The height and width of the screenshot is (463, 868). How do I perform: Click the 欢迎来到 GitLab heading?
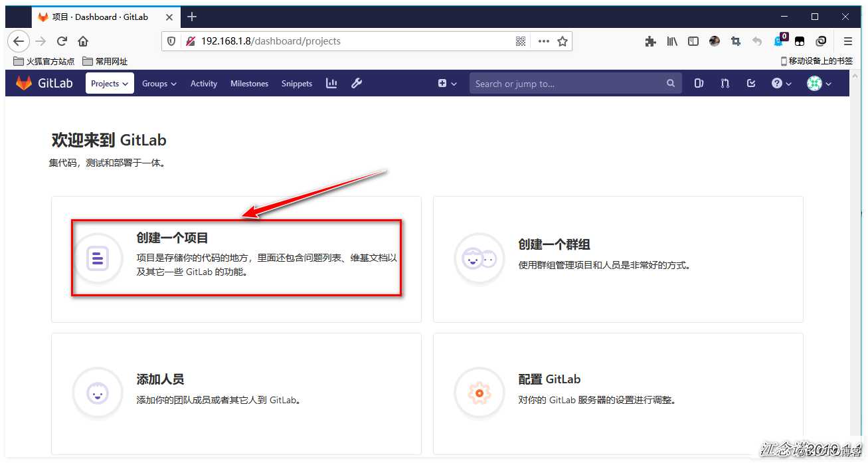[x=109, y=140]
